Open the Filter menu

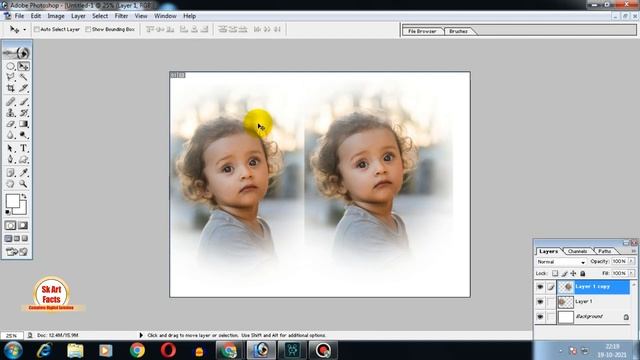[121, 16]
